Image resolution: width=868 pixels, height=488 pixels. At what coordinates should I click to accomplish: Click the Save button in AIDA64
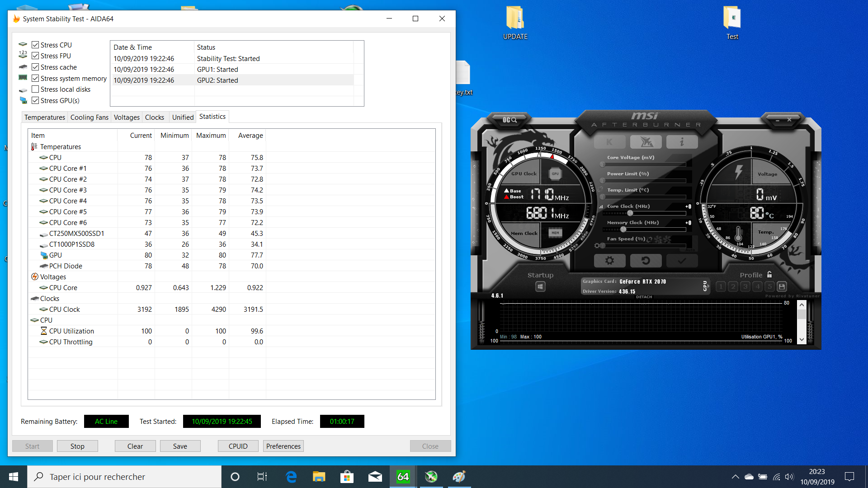(180, 446)
